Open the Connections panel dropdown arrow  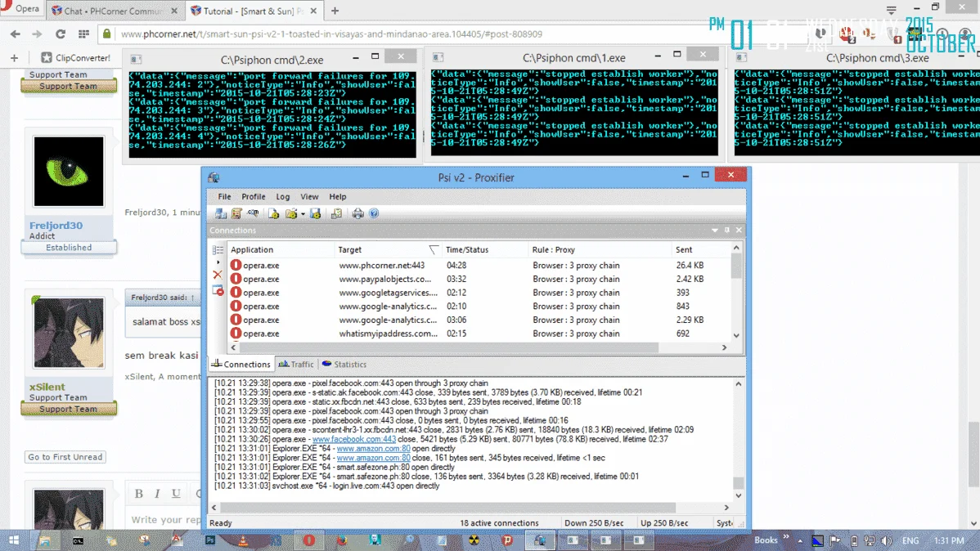[x=714, y=231]
